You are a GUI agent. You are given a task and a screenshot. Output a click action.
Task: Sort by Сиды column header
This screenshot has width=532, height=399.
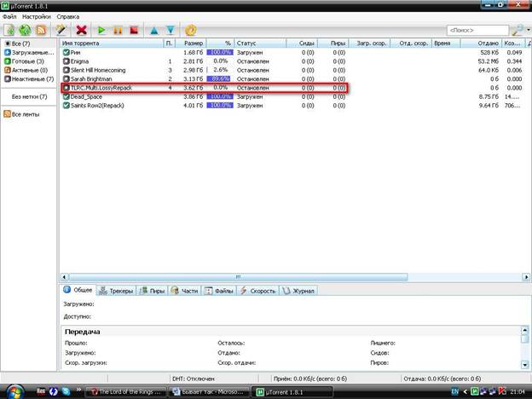pos(302,43)
